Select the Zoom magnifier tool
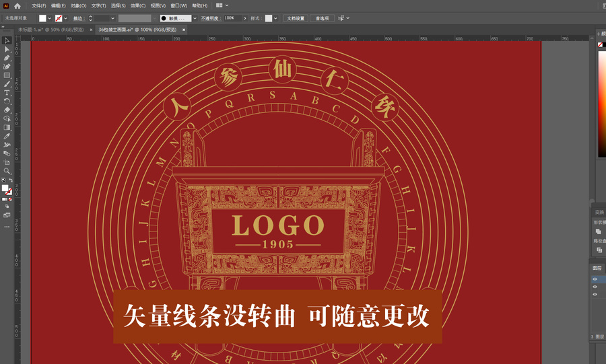This screenshot has width=606, height=364. click(7, 171)
